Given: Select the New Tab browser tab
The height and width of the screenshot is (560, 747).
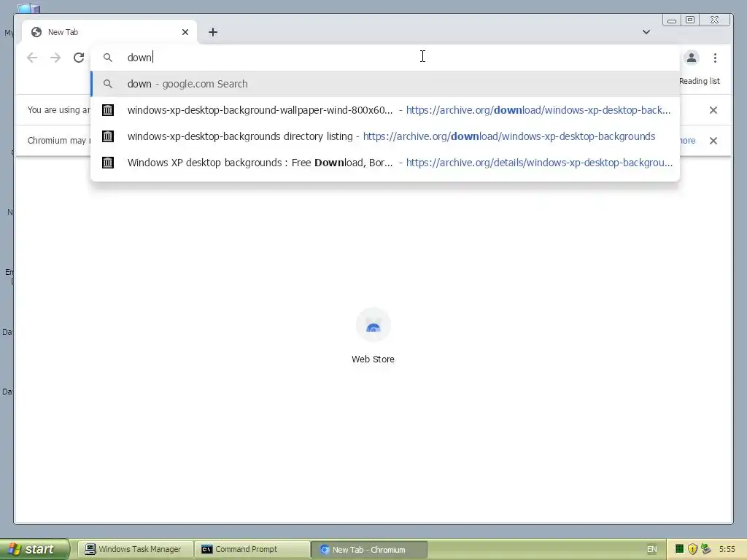Looking at the screenshot, I should click(109, 32).
